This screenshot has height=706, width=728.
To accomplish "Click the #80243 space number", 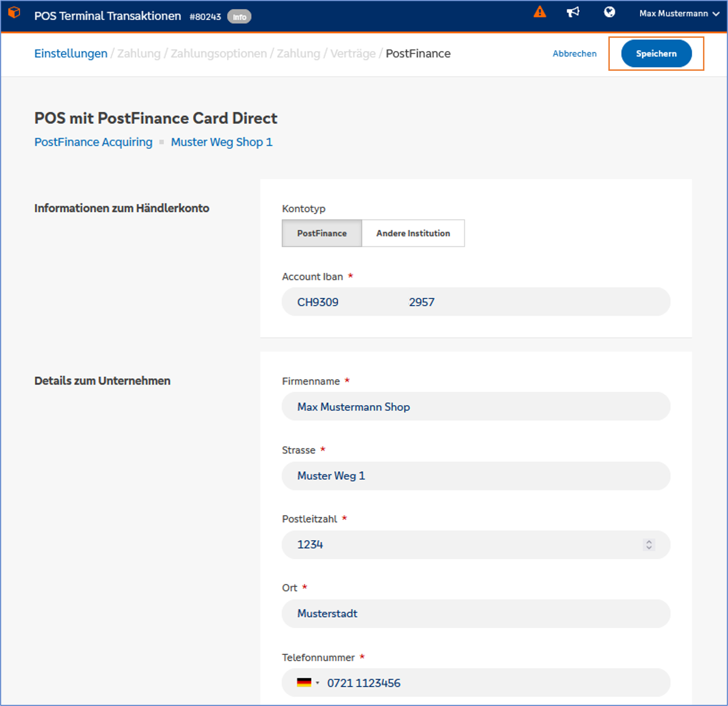I will click(205, 17).
